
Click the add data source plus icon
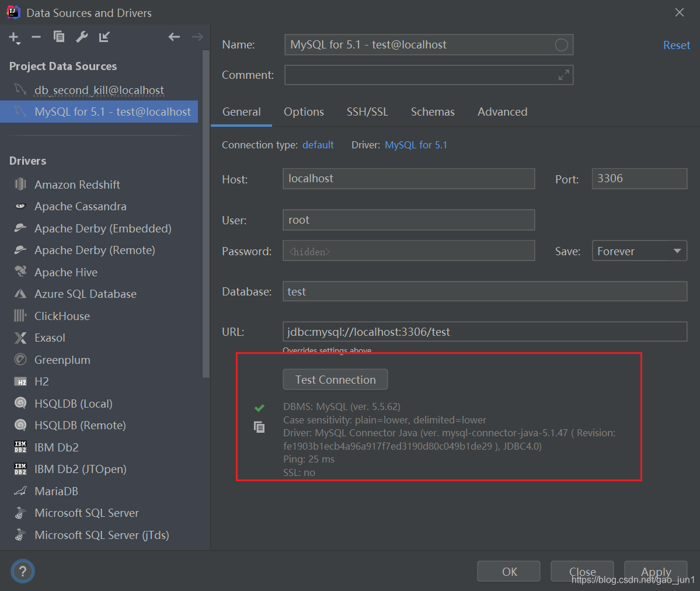click(x=14, y=37)
